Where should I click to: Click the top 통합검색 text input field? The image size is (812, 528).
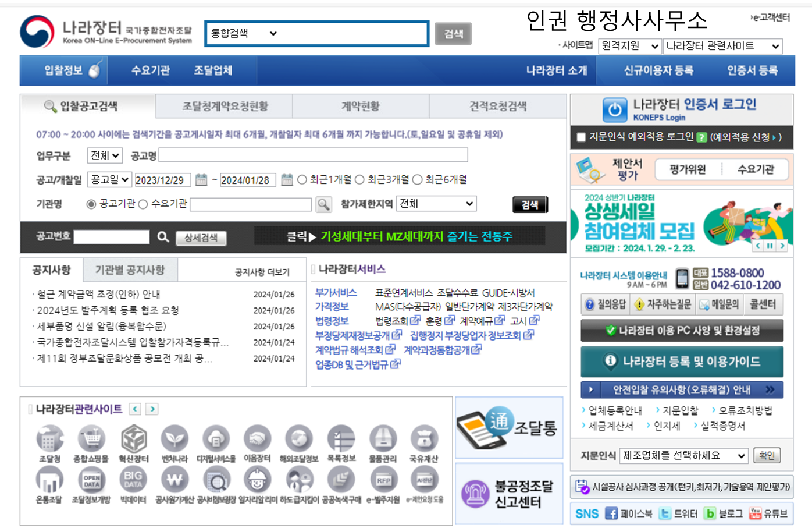(x=353, y=33)
